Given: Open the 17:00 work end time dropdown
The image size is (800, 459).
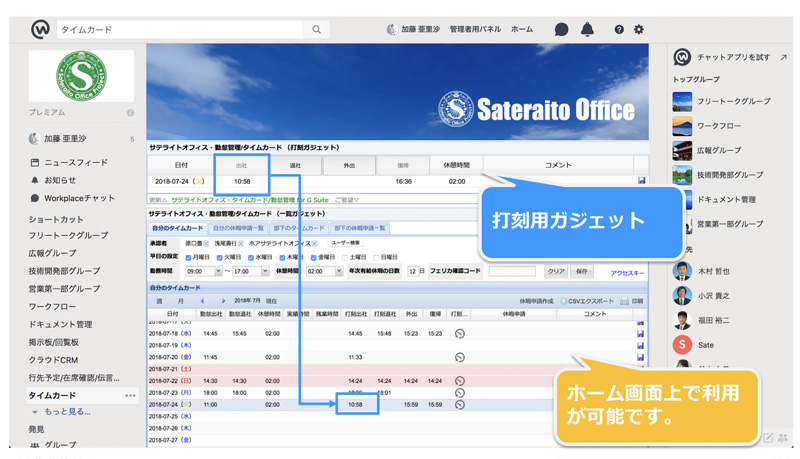Looking at the screenshot, I should pos(265,271).
